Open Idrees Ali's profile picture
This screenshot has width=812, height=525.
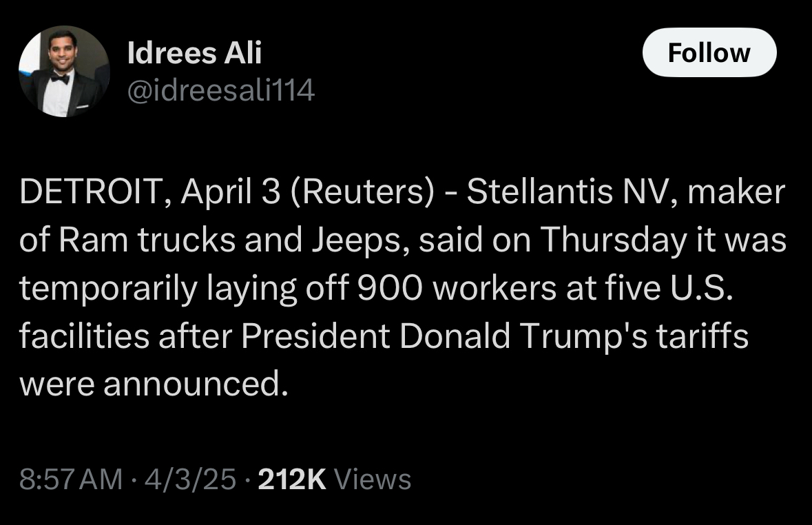[x=63, y=72]
